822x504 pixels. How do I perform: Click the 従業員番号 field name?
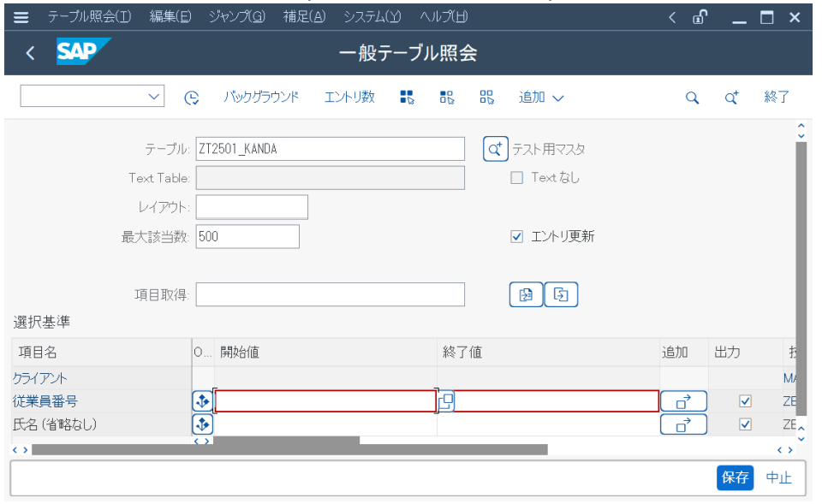pos(45,402)
